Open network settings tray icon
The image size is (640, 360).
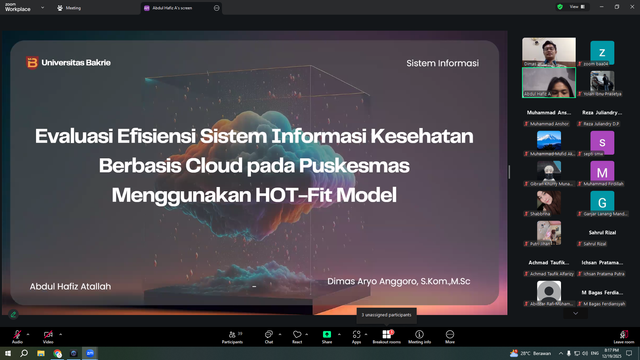(577, 353)
